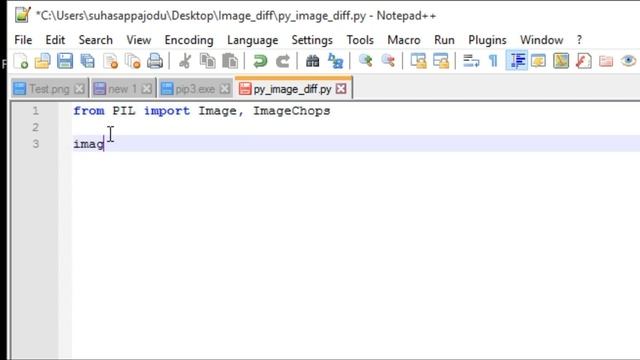Click the Open file folder icon
Screen dimensions: 640x360
pos(42,61)
